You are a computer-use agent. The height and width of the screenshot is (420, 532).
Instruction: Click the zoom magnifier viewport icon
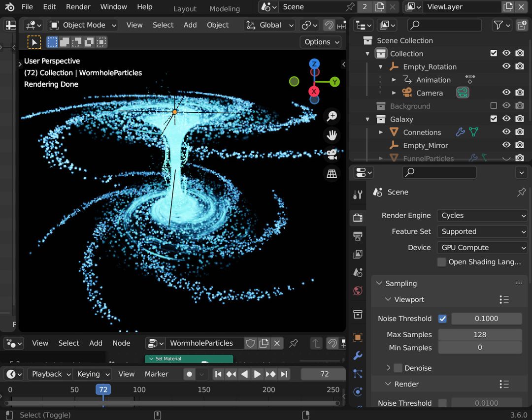pos(332,116)
